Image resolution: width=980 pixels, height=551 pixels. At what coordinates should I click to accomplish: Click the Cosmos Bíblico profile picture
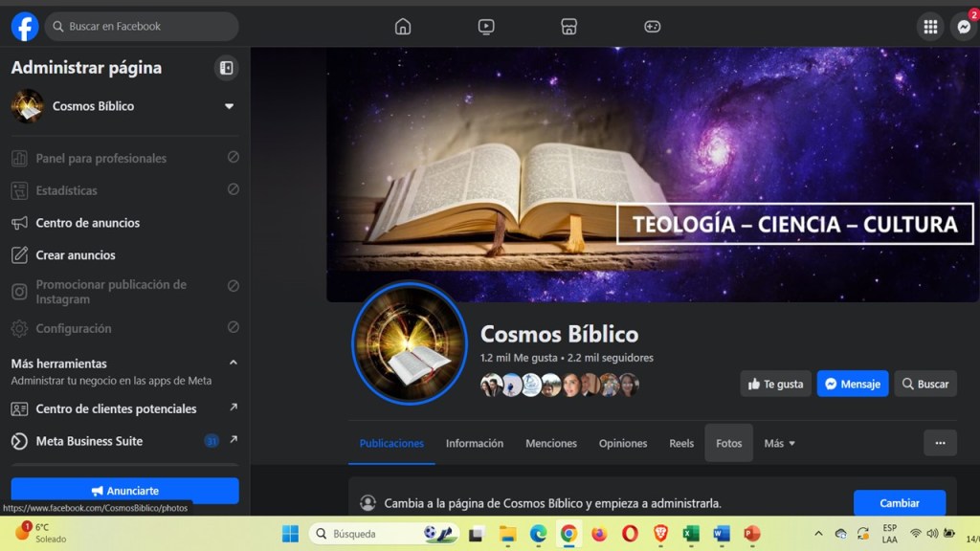point(409,343)
